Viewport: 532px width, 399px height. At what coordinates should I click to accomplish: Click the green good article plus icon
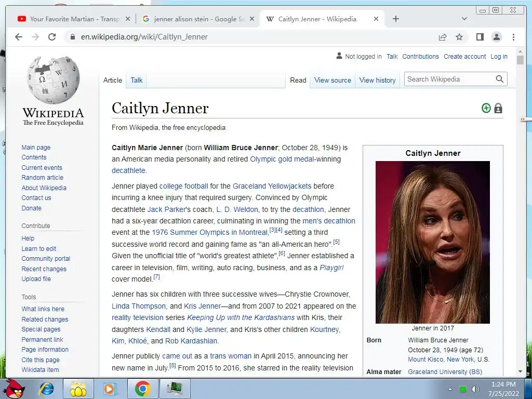(486, 108)
